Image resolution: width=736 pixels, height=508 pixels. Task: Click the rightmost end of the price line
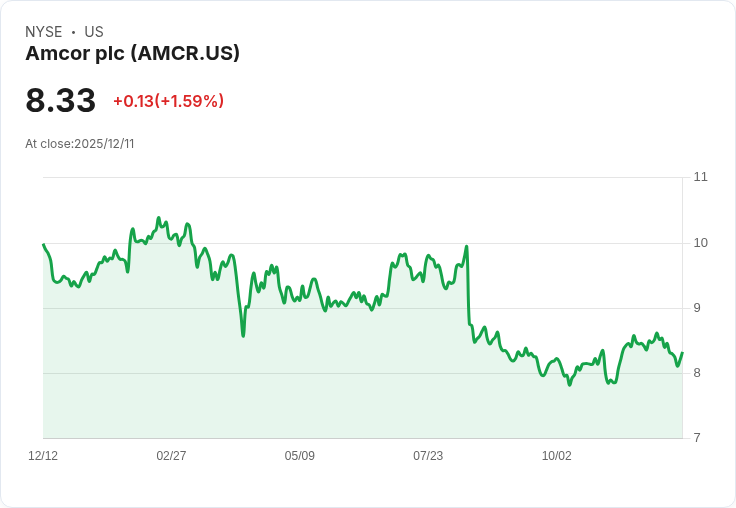coord(682,353)
